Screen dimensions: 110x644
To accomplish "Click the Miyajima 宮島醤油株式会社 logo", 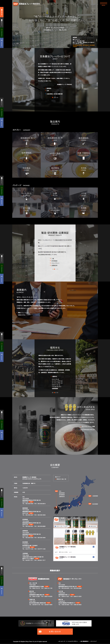I will coord(39,579).
